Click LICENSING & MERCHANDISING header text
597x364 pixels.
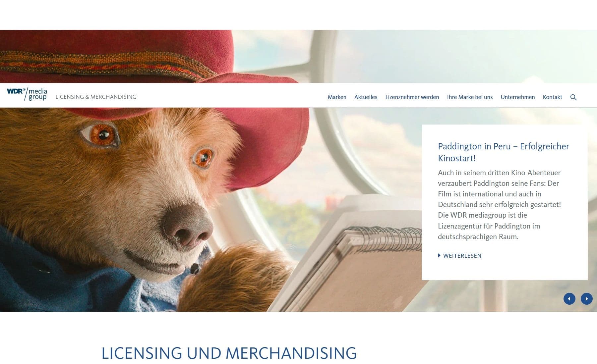tap(96, 97)
